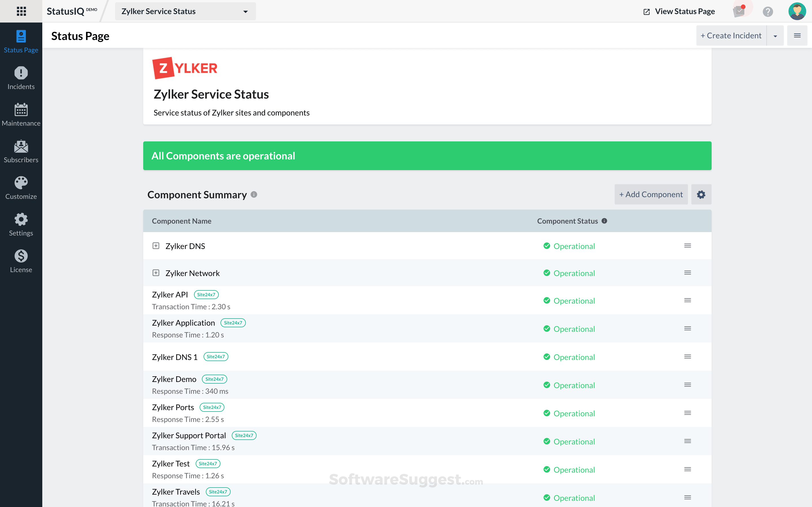This screenshot has width=812, height=507.
Task: Open the hamburger menu for Zylker API row
Action: click(687, 301)
